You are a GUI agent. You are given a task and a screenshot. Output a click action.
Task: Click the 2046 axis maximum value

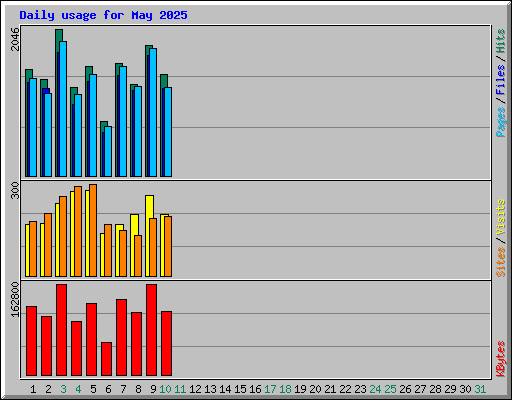15,39
